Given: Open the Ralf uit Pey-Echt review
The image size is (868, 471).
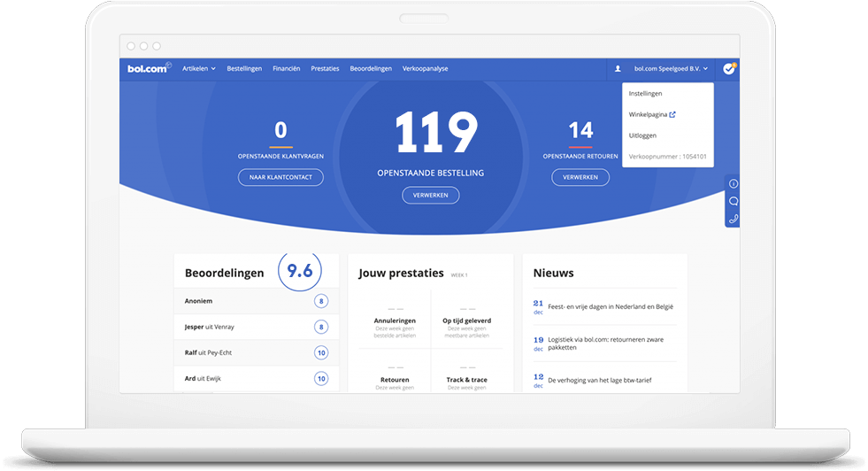Looking at the screenshot, I should pyautogui.click(x=257, y=352).
